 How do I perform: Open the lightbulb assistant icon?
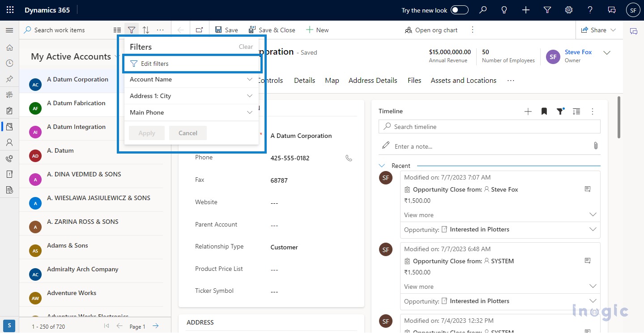click(x=504, y=10)
